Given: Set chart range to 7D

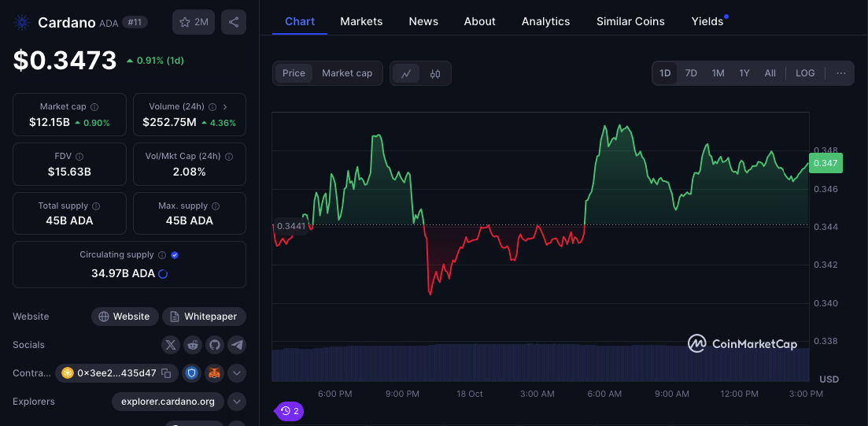Looking at the screenshot, I should (691, 73).
